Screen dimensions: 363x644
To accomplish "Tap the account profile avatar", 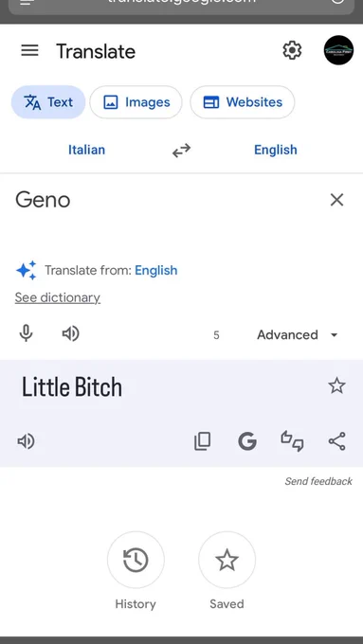I will [338, 50].
